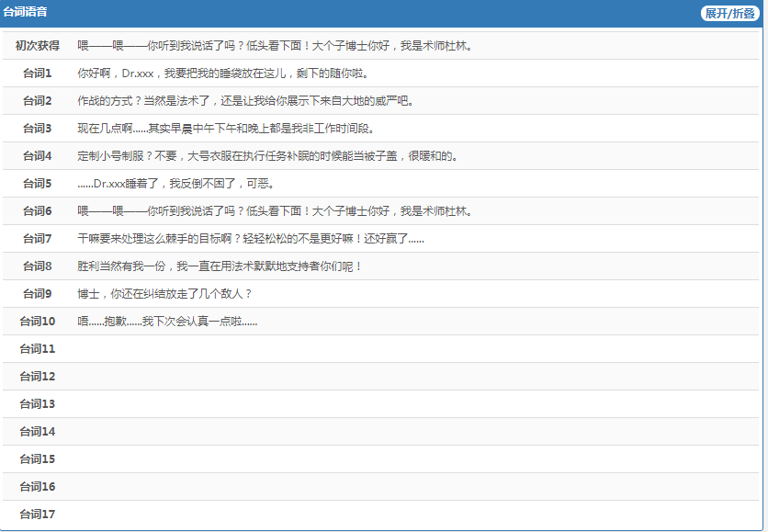Click the 台词12 row label

[38, 377]
